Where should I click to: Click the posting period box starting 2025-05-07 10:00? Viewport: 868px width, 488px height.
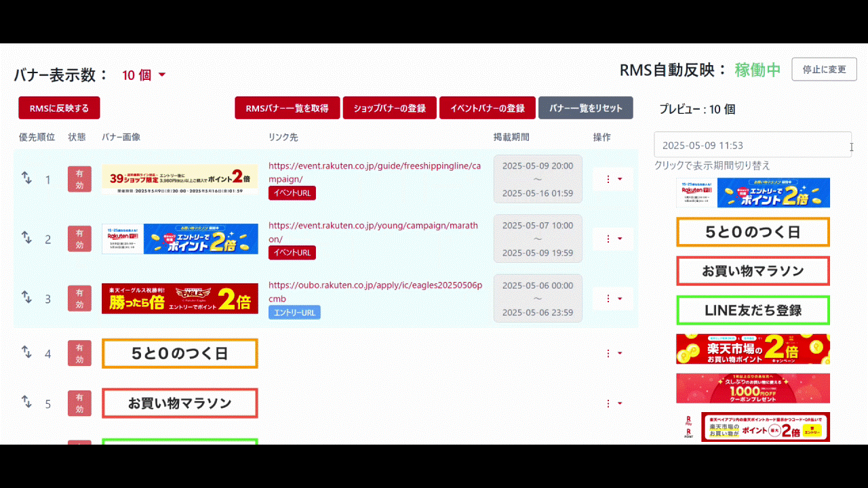pos(538,239)
